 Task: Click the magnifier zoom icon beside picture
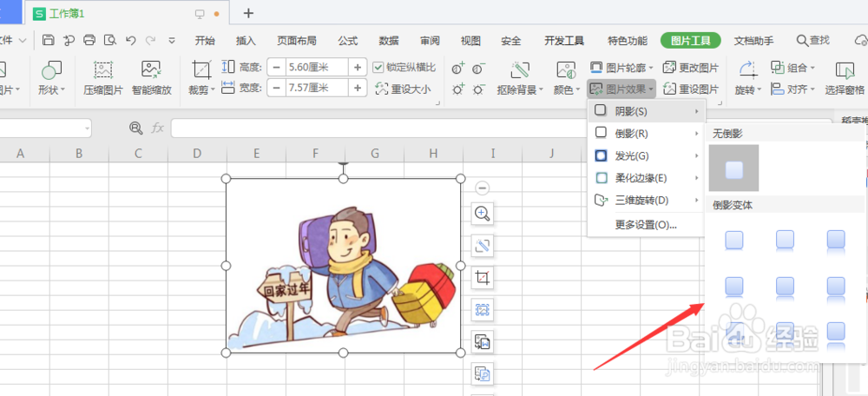(482, 214)
